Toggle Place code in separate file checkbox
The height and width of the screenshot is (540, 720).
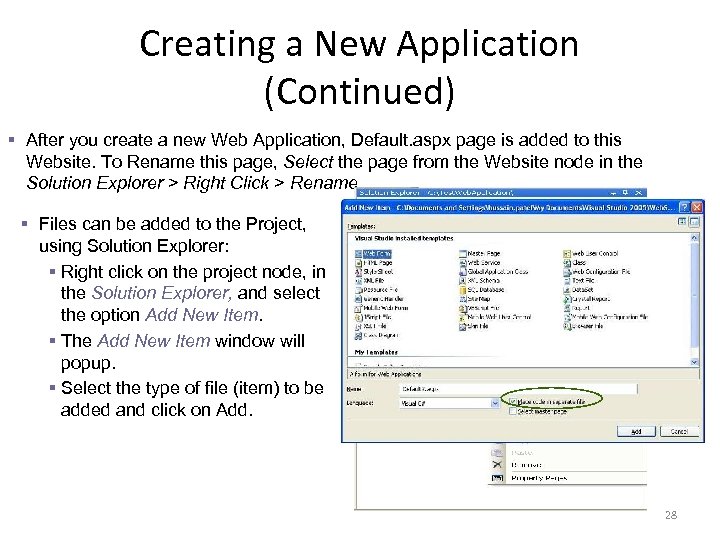(513, 402)
